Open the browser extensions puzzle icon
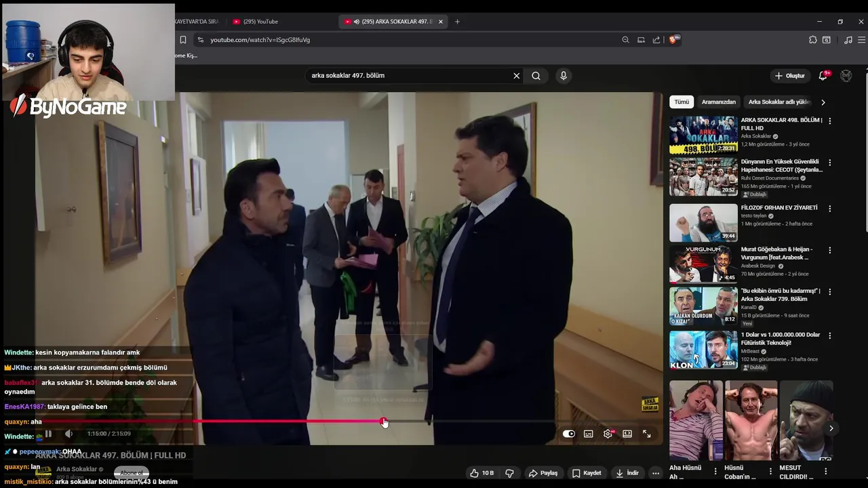 coord(813,40)
